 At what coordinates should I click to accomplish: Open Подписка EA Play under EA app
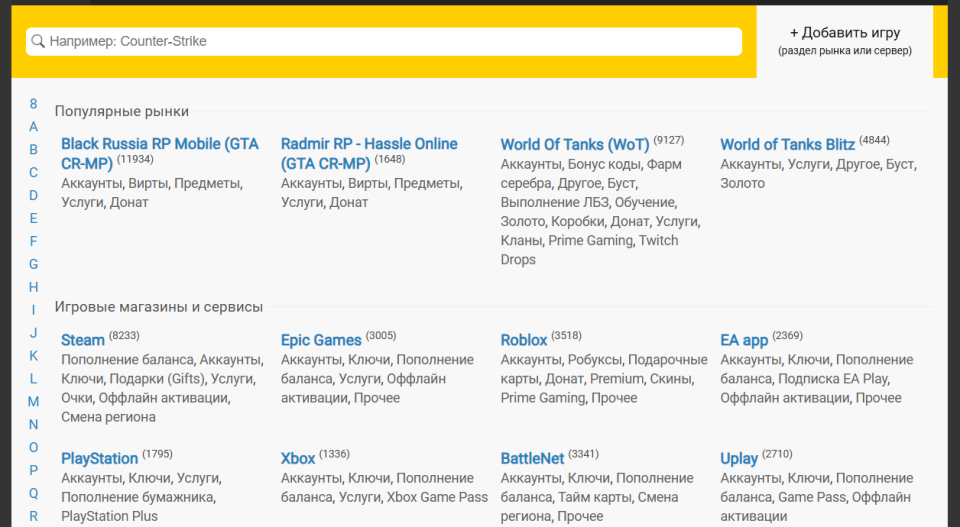[833, 378]
